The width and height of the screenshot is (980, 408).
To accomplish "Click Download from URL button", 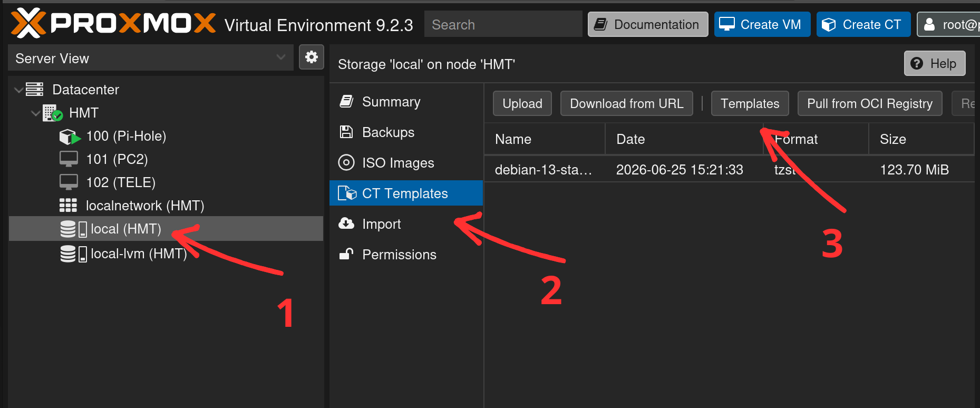I will tap(627, 103).
